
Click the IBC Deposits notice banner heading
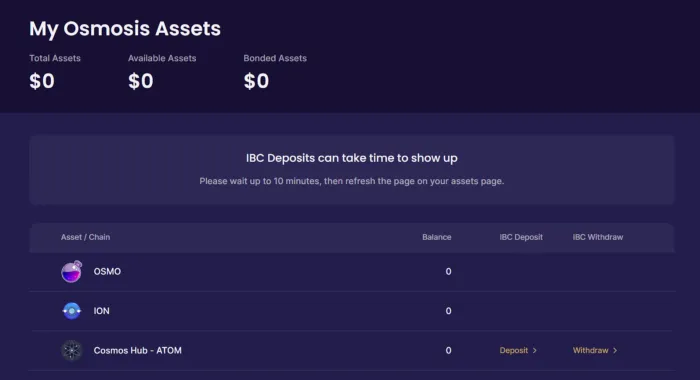352,158
